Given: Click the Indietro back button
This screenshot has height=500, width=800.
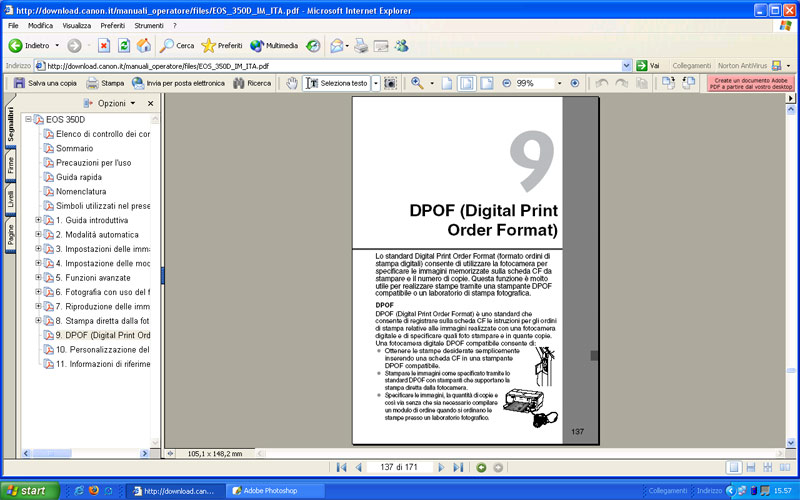Looking at the screenshot, I should click(x=29, y=46).
